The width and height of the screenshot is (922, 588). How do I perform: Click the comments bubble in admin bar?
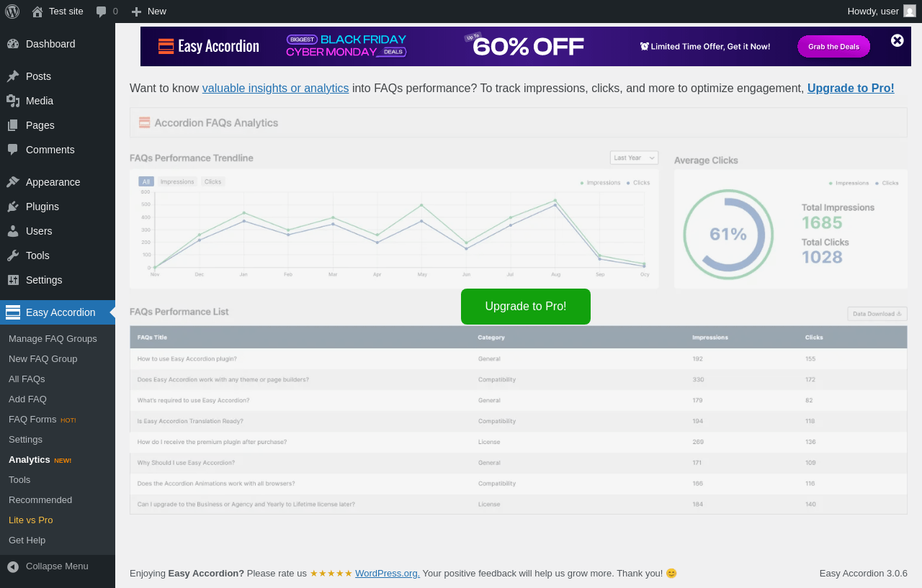(102, 12)
